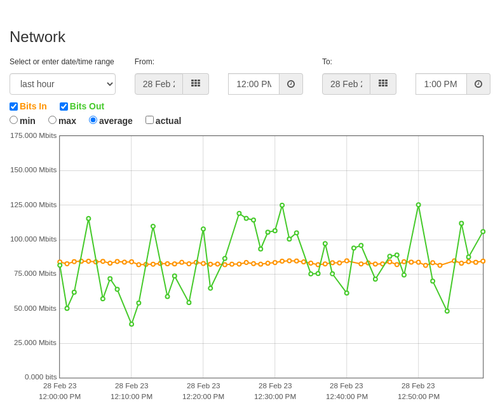The height and width of the screenshot is (403, 500).
Task: Click the '12:00:00 PM' x-axis label
Action: pos(60,397)
